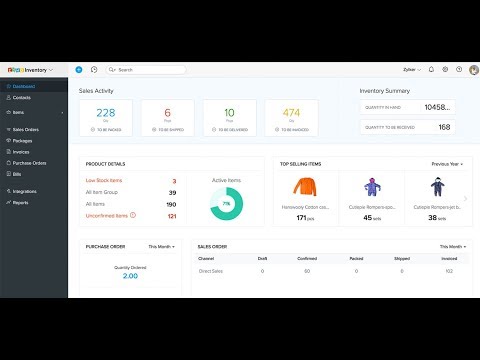Click the Invoiced value 102
Image resolution: width=480 pixels, height=360 pixels.
coord(449,271)
